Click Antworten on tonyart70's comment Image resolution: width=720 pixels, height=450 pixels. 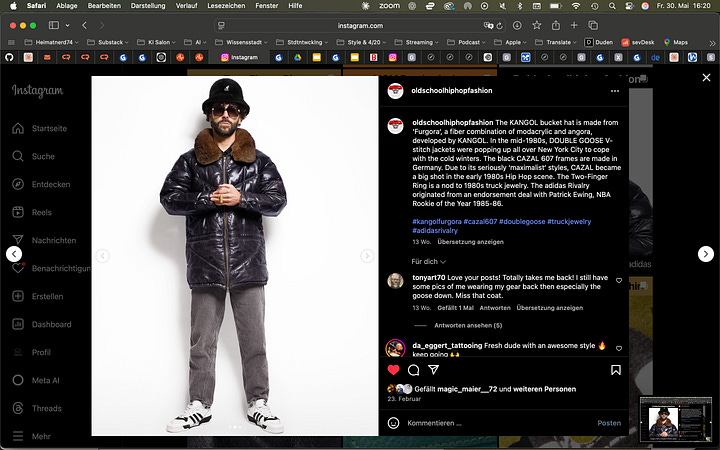tap(495, 308)
